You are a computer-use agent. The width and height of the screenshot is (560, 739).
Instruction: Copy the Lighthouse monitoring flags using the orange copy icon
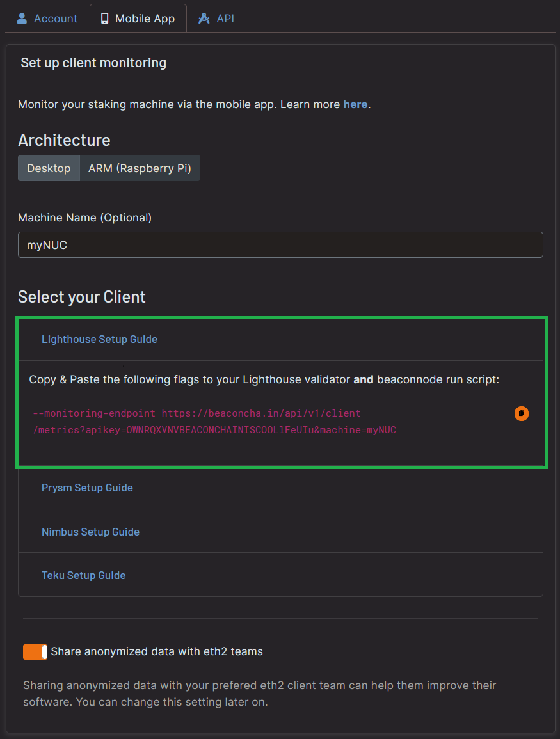click(x=521, y=413)
